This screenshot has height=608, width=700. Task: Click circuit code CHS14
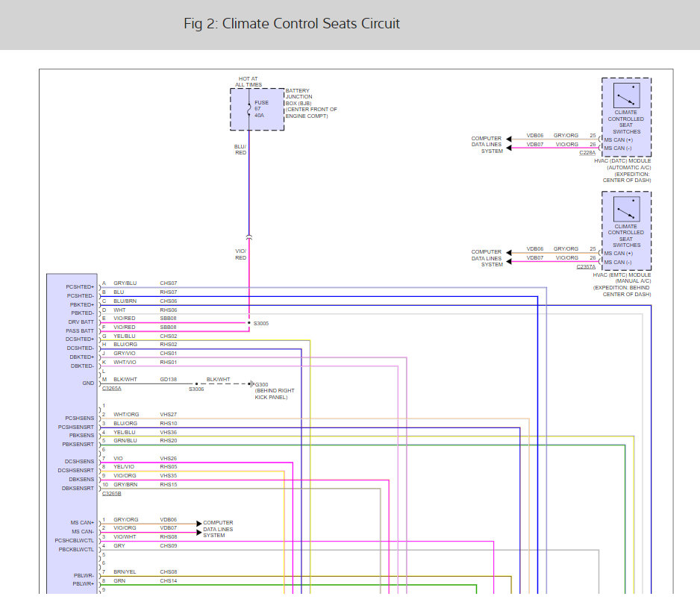[x=169, y=580]
